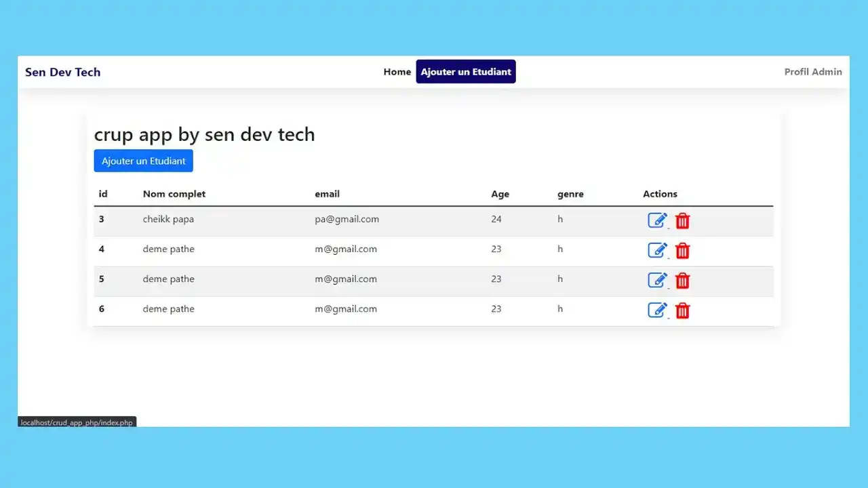This screenshot has height=488, width=868.
Task: Click the email column header
Action: click(x=327, y=194)
